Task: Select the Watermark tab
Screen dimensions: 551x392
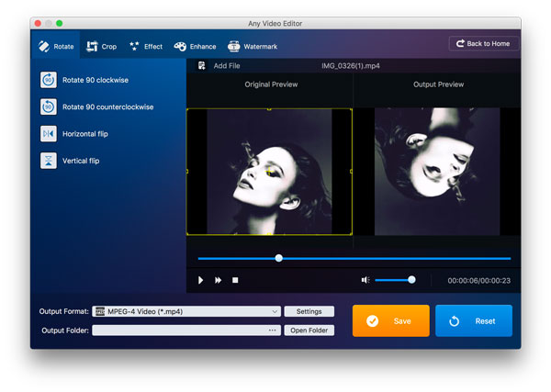Action: click(x=252, y=46)
